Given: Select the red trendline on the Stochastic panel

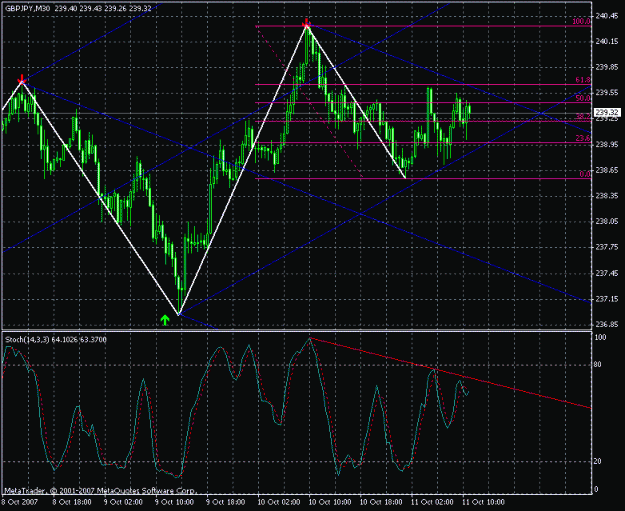Looking at the screenshot, I should pyautogui.click(x=450, y=373).
